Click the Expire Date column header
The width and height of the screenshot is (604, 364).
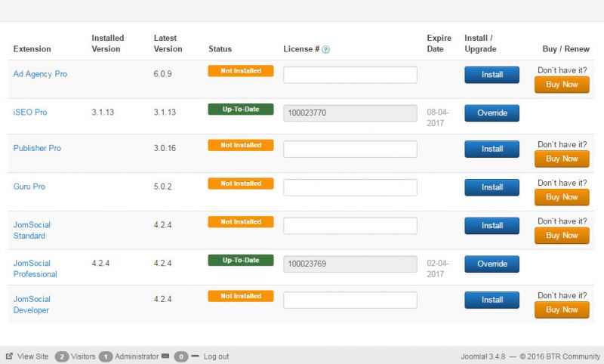click(439, 44)
